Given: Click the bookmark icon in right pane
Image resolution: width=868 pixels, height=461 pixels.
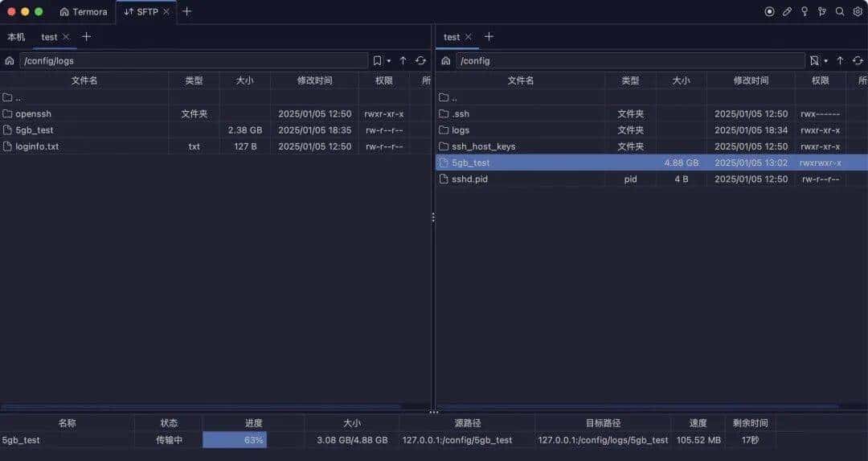Looking at the screenshot, I should (813, 61).
